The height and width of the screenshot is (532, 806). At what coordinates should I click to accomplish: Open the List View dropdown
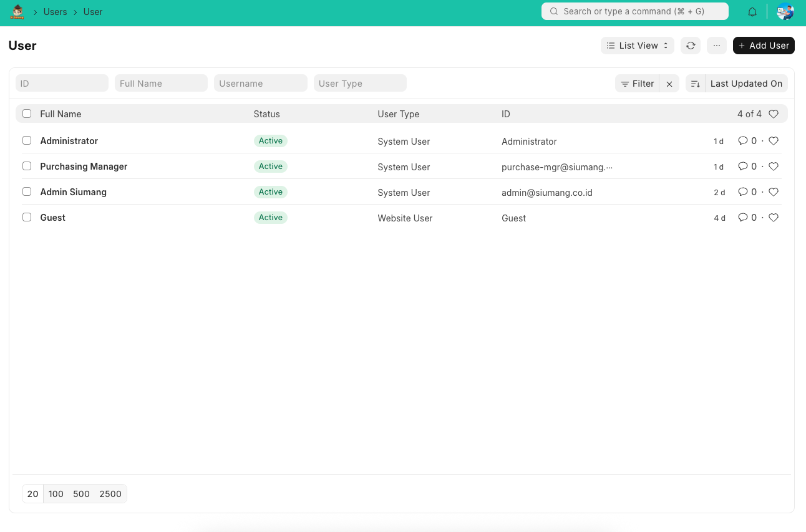click(x=637, y=46)
